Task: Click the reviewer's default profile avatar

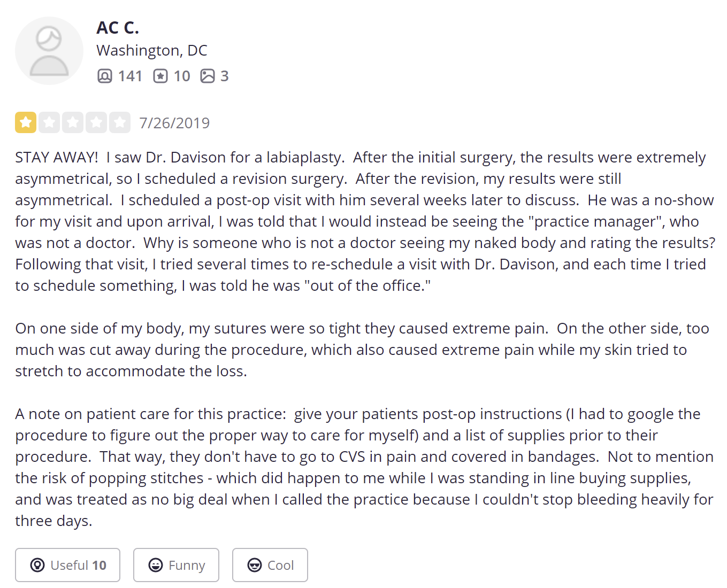Action: pyautogui.click(x=49, y=51)
